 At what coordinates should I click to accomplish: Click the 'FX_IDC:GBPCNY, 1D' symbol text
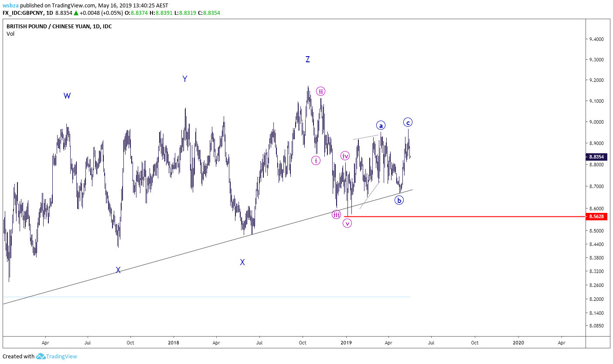[x=28, y=13]
